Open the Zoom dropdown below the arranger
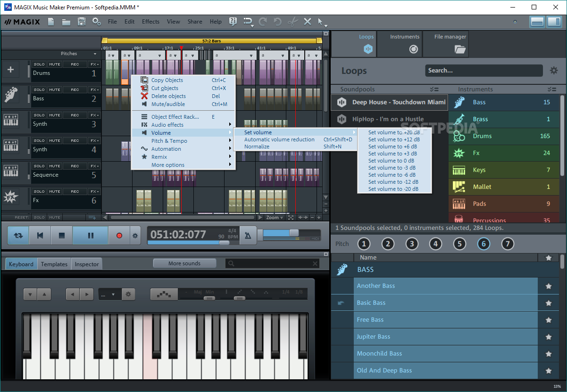 [275, 218]
